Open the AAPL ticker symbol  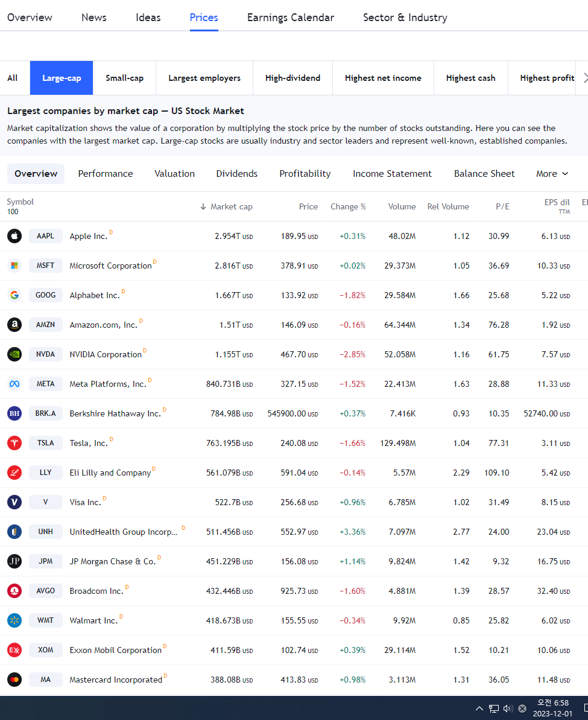pos(45,236)
